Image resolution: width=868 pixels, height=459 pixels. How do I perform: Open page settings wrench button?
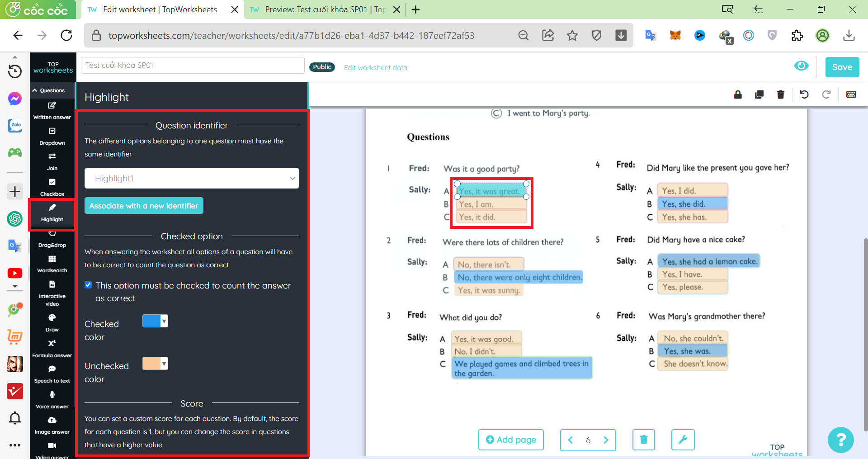pos(683,440)
